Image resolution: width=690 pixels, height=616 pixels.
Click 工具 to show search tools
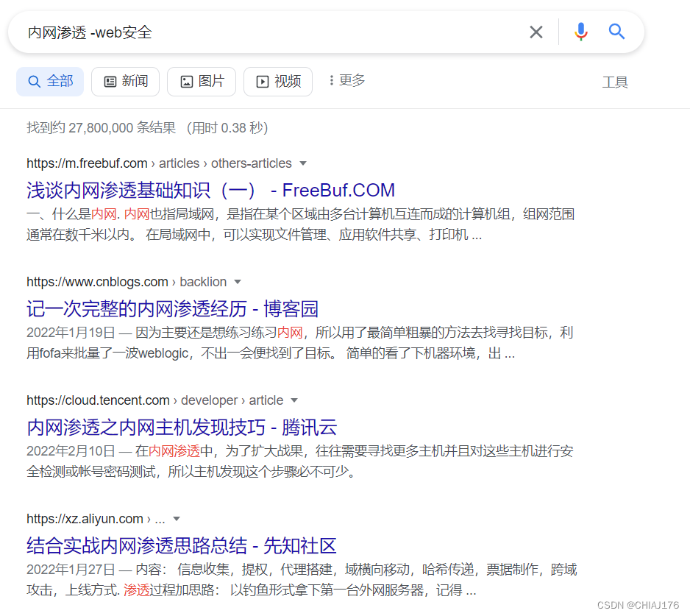tap(615, 82)
